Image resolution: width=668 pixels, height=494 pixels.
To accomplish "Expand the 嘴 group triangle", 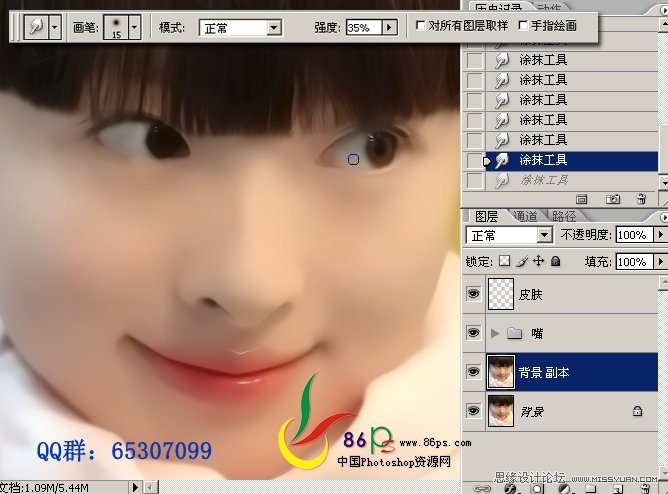I will click(x=495, y=333).
